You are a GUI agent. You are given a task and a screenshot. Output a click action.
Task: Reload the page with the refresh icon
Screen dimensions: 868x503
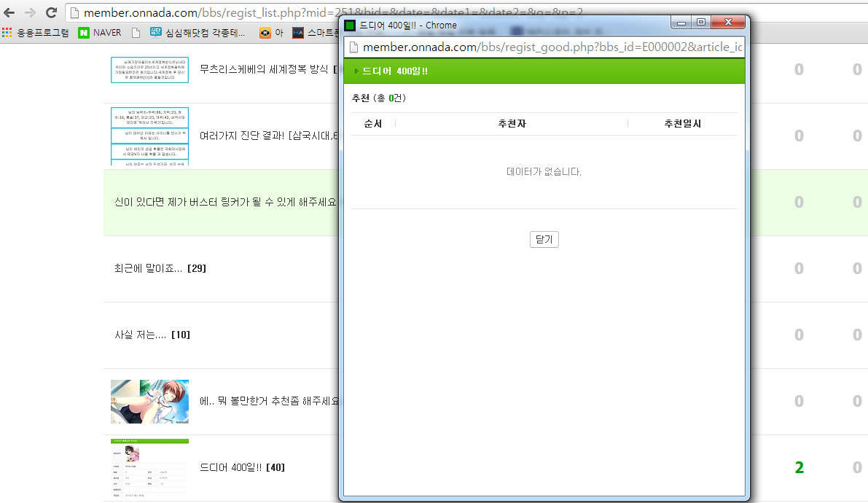(x=51, y=12)
